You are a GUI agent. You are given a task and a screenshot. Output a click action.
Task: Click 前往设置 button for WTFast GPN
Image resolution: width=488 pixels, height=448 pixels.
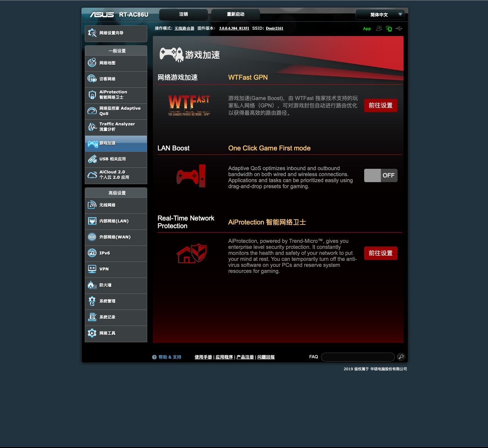click(381, 105)
